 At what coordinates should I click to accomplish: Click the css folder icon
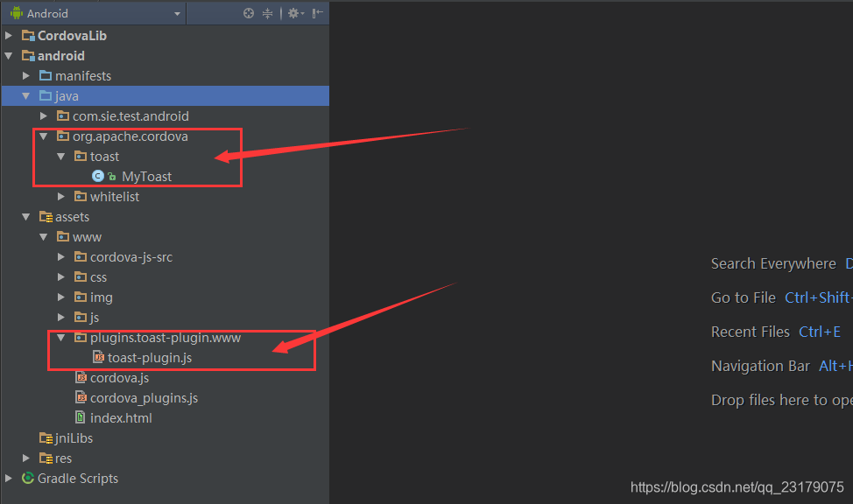81,276
